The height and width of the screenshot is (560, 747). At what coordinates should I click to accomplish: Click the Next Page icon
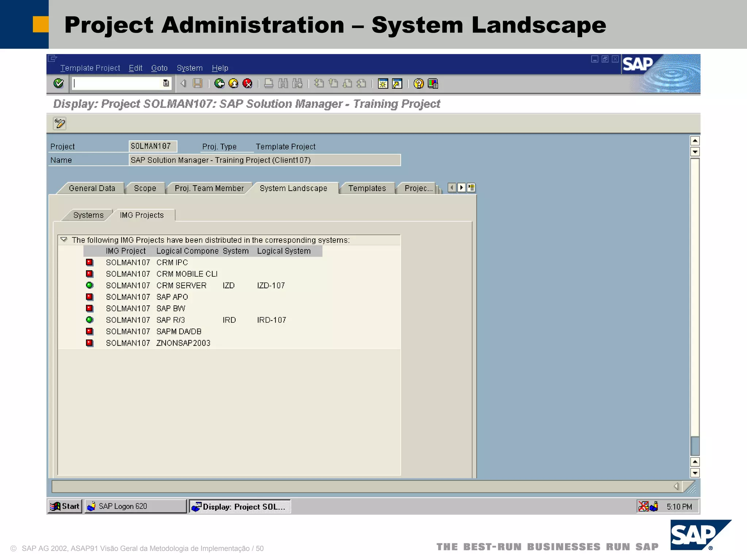click(347, 83)
